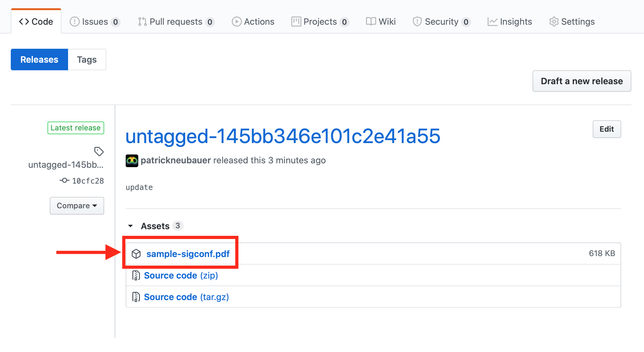Download sample-sigconf.pdf asset
Image resolution: width=644 pixels, height=352 pixels.
188,254
